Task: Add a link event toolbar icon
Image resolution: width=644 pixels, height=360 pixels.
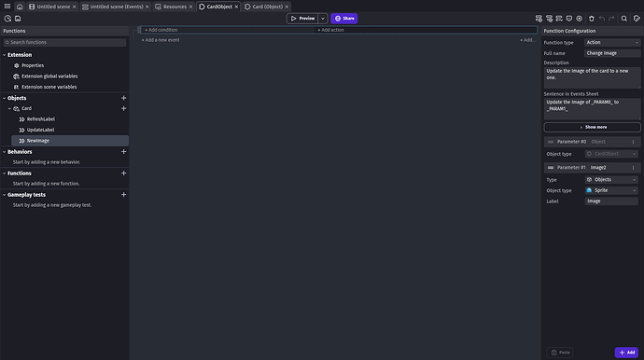Action: pos(559,19)
